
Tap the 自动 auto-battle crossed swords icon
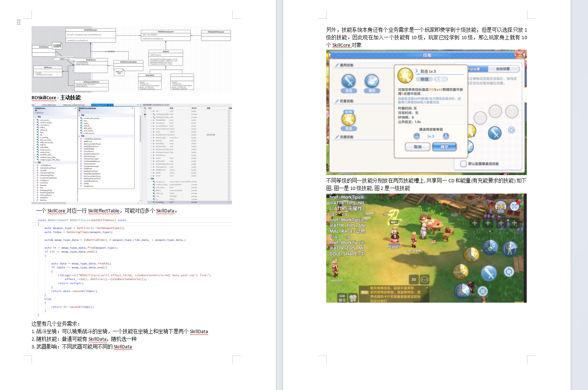[x=500, y=207]
